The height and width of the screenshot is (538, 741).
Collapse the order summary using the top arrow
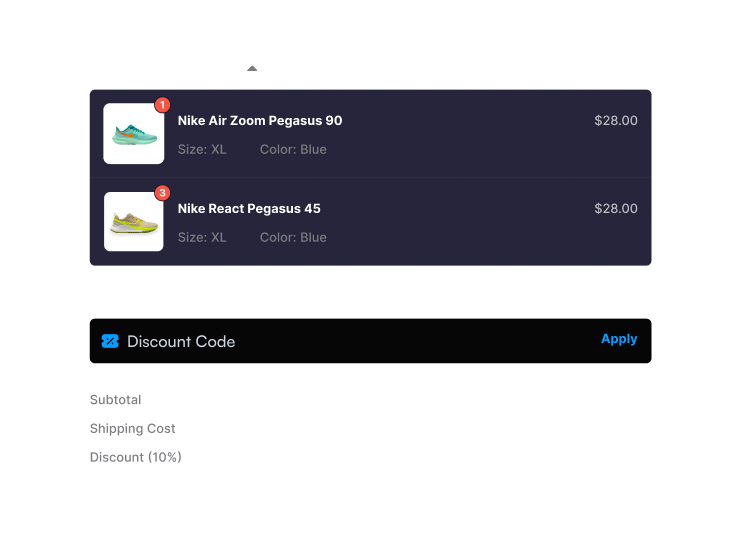(x=252, y=68)
